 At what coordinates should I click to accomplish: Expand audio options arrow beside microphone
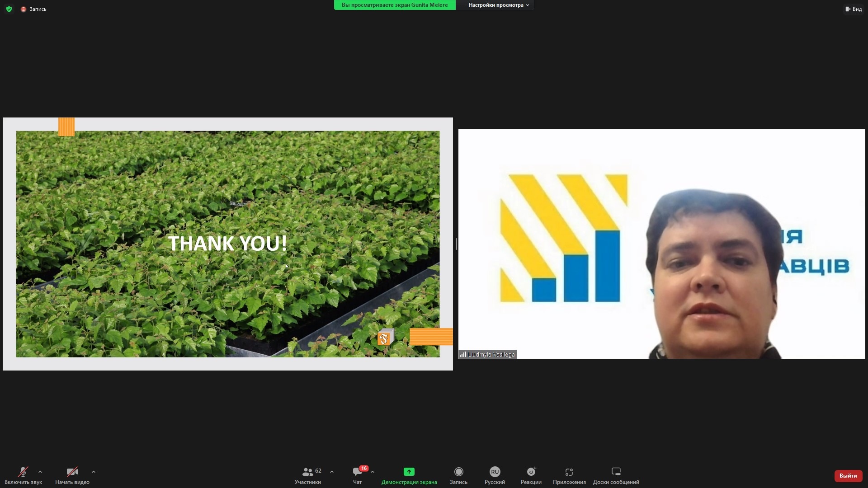(x=40, y=472)
